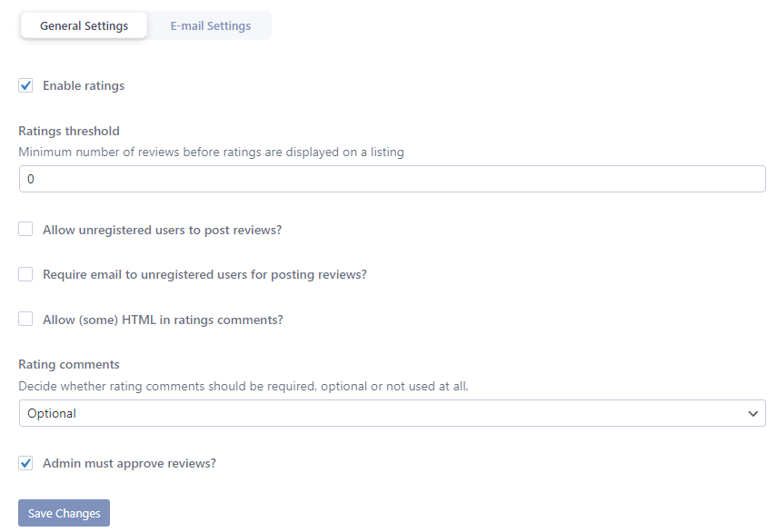Check the Allow (some) HTML checkbox
775x532 pixels.
tap(25, 319)
